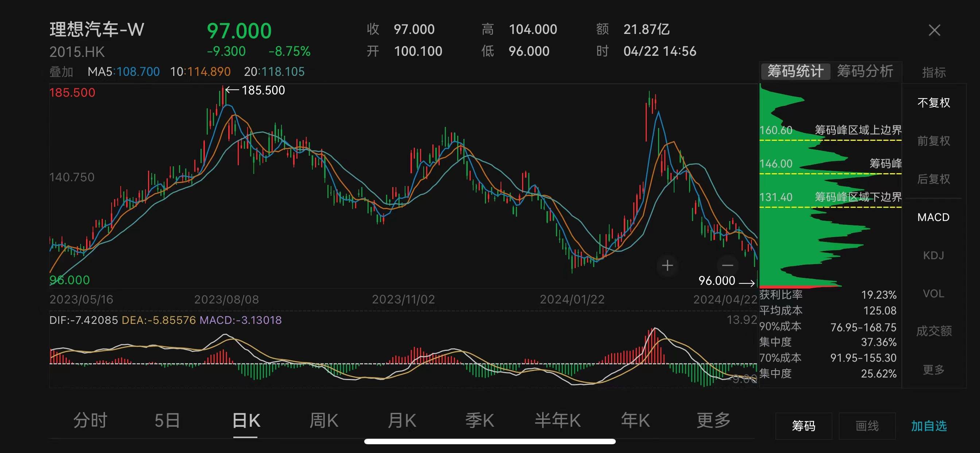
Task: Tap the 90%成本 76.95-168.75 row
Action: click(x=828, y=326)
